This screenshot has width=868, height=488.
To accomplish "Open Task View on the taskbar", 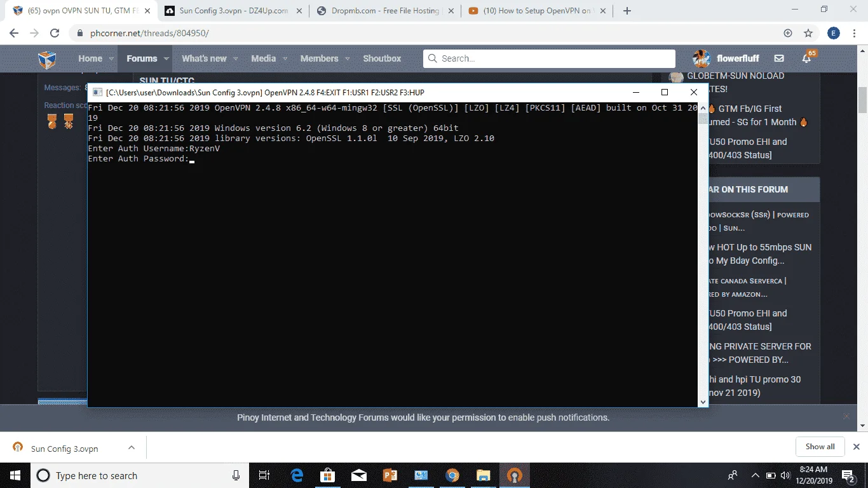I will [265, 475].
